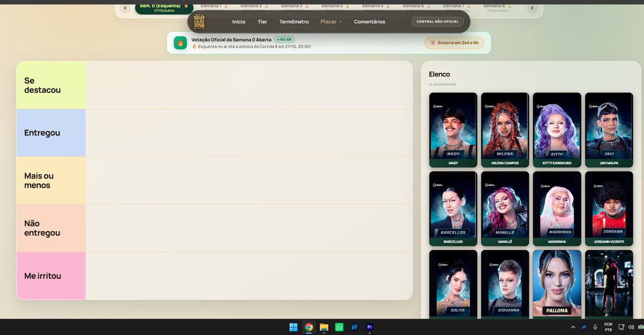
Task: Click the 12 disponíveis count text
Action: tap(442, 84)
